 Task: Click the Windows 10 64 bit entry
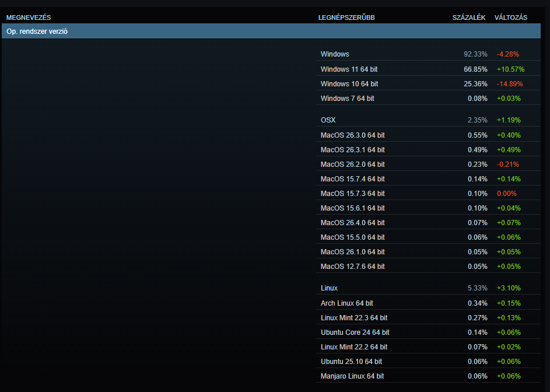(x=349, y=84)
